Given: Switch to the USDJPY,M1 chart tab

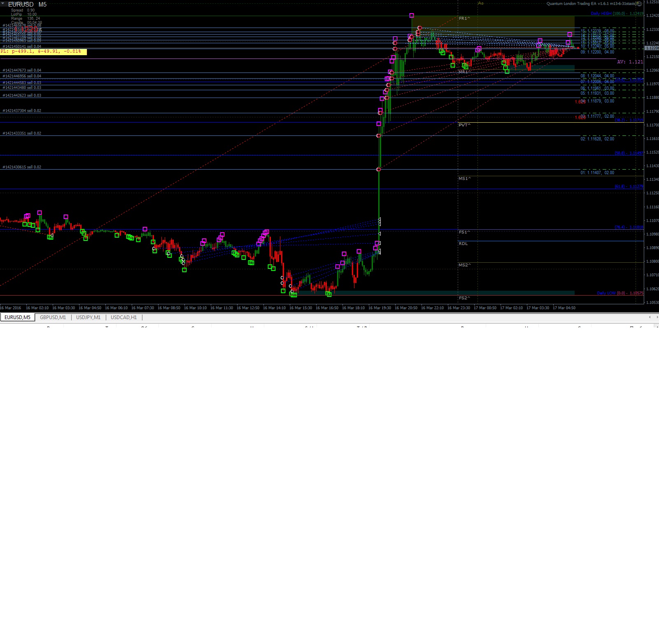Looking at the screenshot, I should (x=88, y=317).
